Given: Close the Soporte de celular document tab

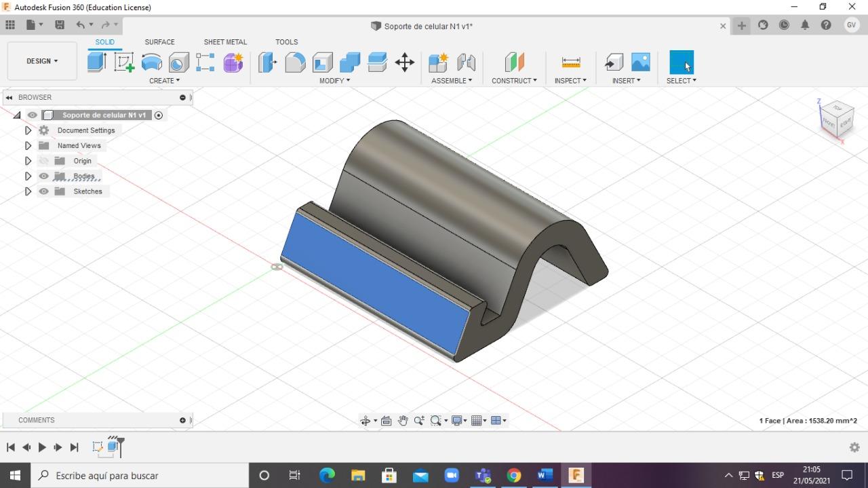Looking at the screenshot, I should tap(723, 26).
